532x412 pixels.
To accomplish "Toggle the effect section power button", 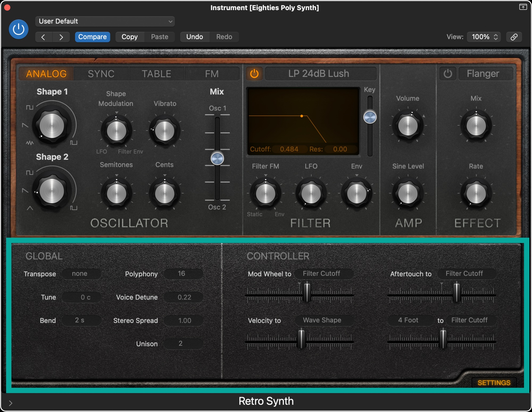I will click(448, 74).
